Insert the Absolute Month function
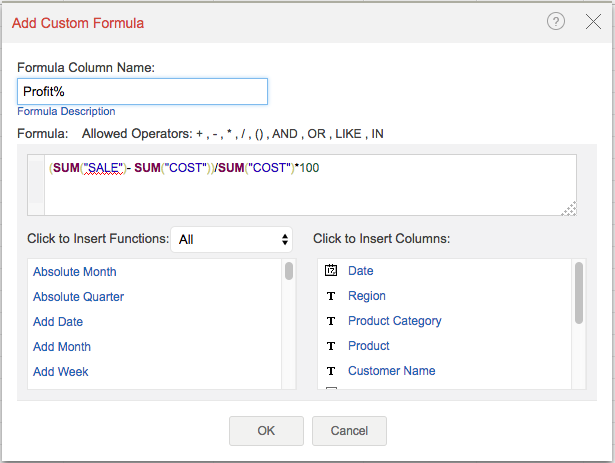This screenshot has height=463, width=615. (x=74, y=272)
